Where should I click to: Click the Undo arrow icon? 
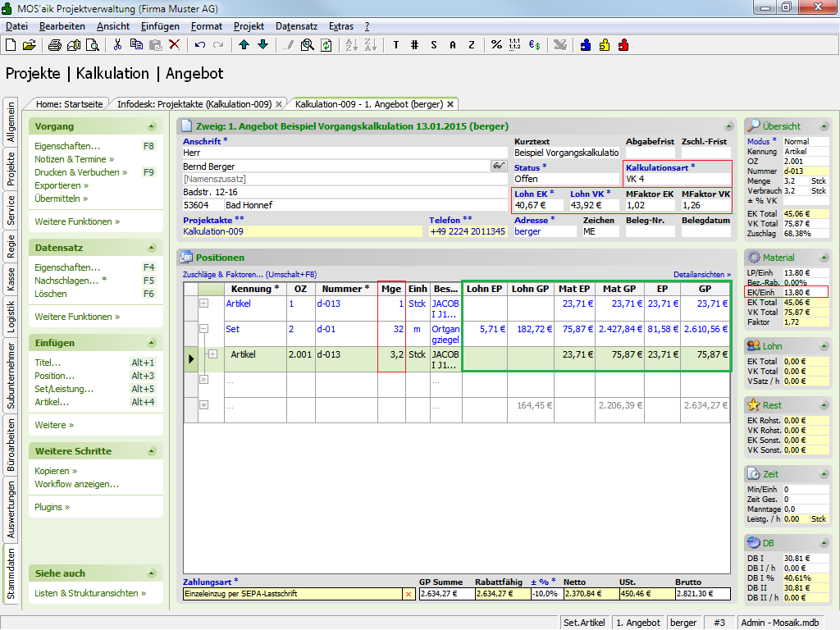point(200,45)
